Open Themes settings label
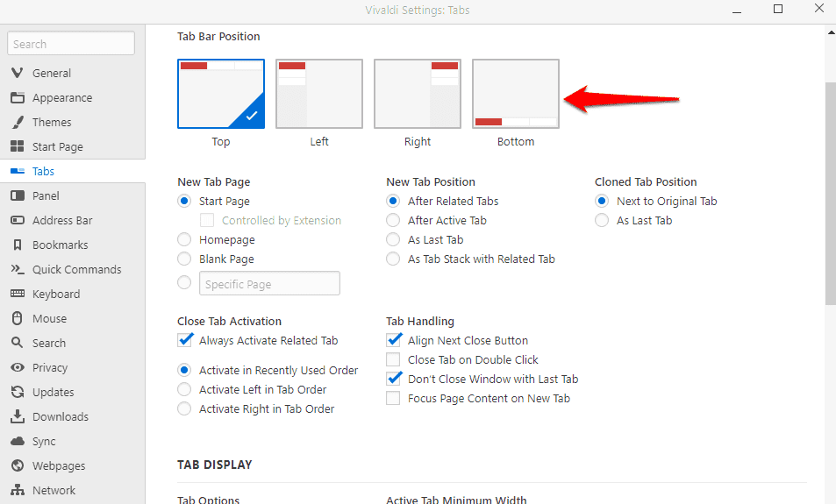 (52, 122)
